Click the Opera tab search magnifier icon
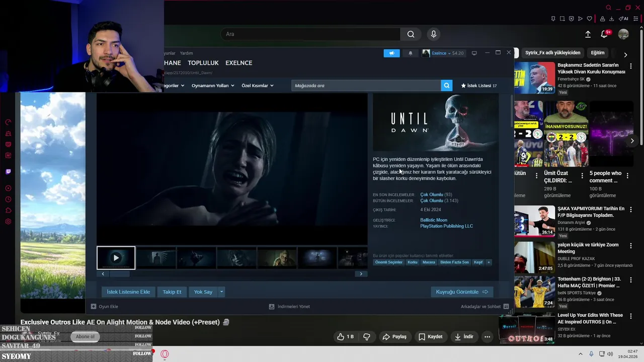Screen dimensions: 644x362 pyautogui.click(x=608, y=8)
